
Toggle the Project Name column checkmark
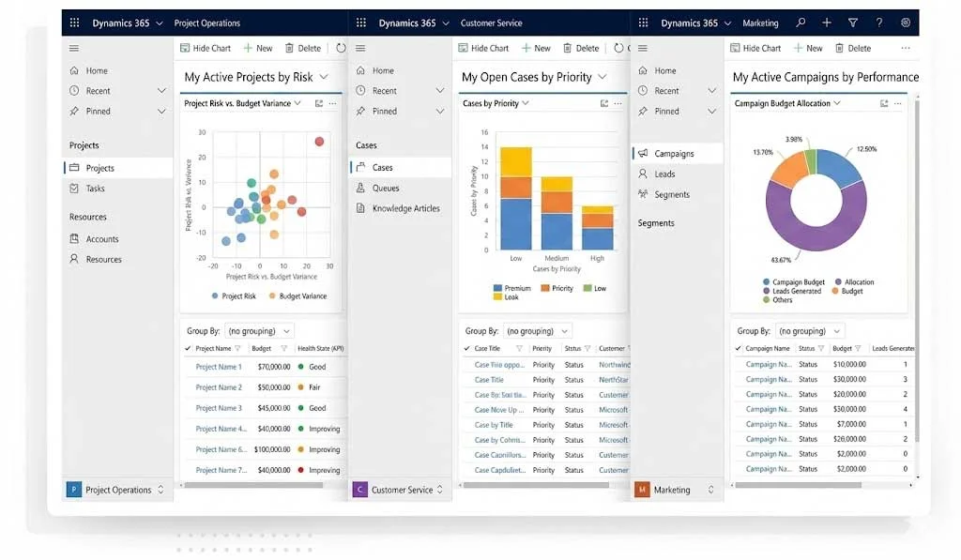coord(186,348)
